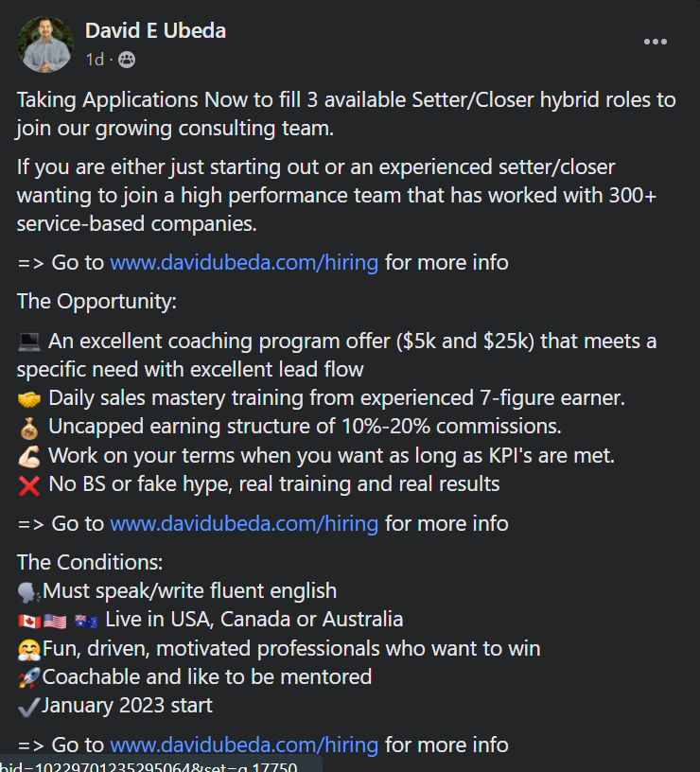
Task: Click the red X emoji before No BS
Action: point(29,484)
